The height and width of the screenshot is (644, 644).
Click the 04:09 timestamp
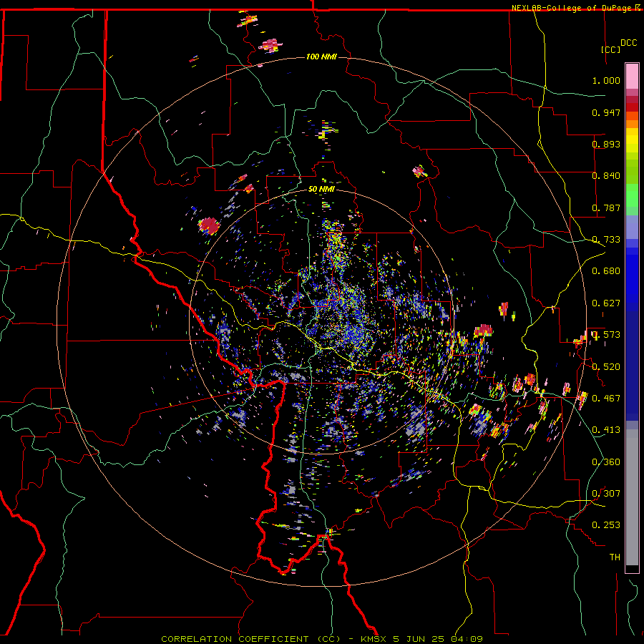[x=467, y=639]
